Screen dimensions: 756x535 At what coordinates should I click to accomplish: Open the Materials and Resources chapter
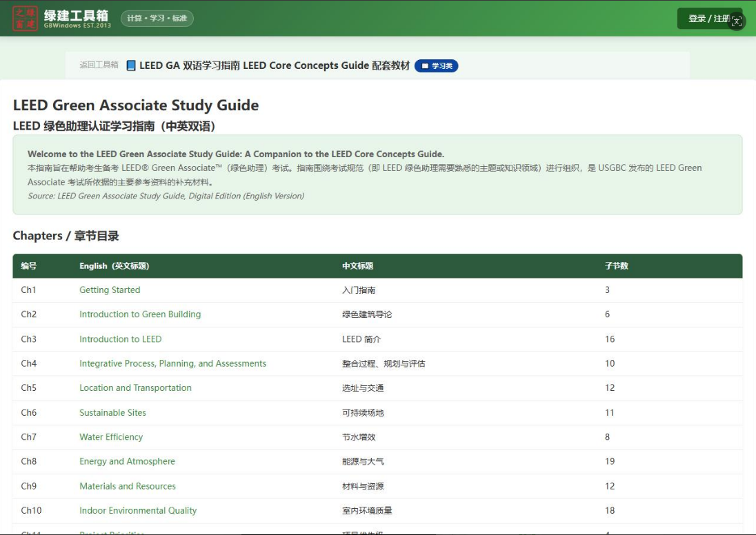128,486
